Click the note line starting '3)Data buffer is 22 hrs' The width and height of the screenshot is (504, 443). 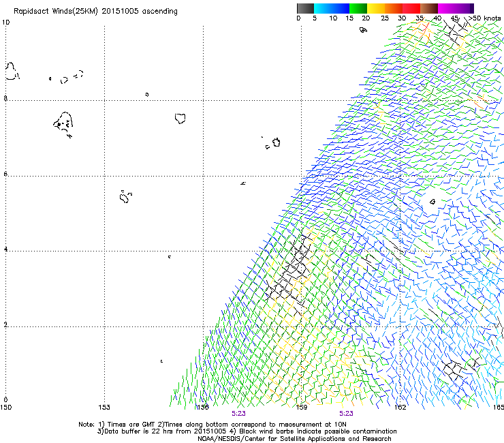point(247,431)
